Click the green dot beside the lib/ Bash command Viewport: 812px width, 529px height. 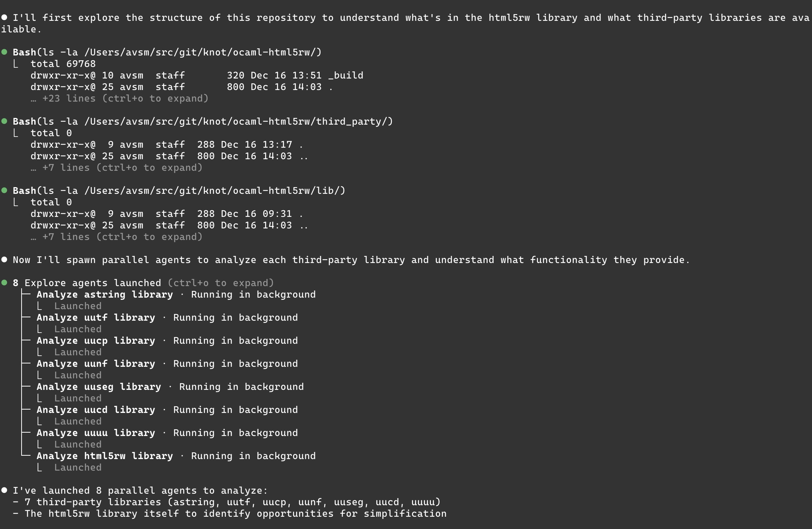(x=4, y=190)
